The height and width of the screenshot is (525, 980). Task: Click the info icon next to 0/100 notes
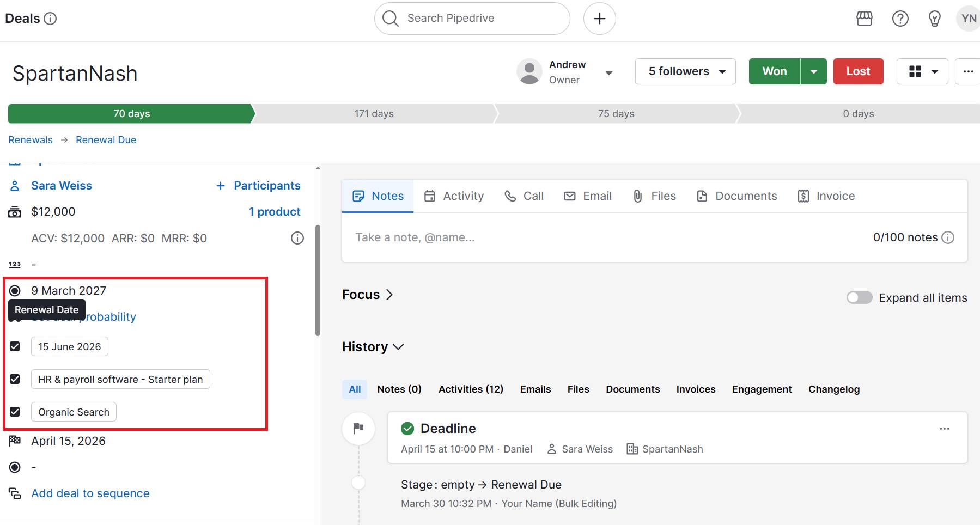[948, 237]
